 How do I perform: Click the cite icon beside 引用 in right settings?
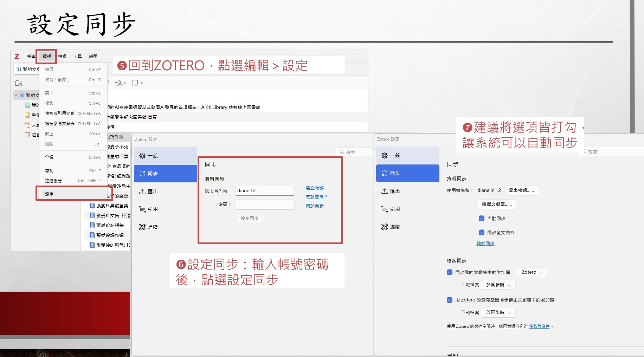point(385,209)
